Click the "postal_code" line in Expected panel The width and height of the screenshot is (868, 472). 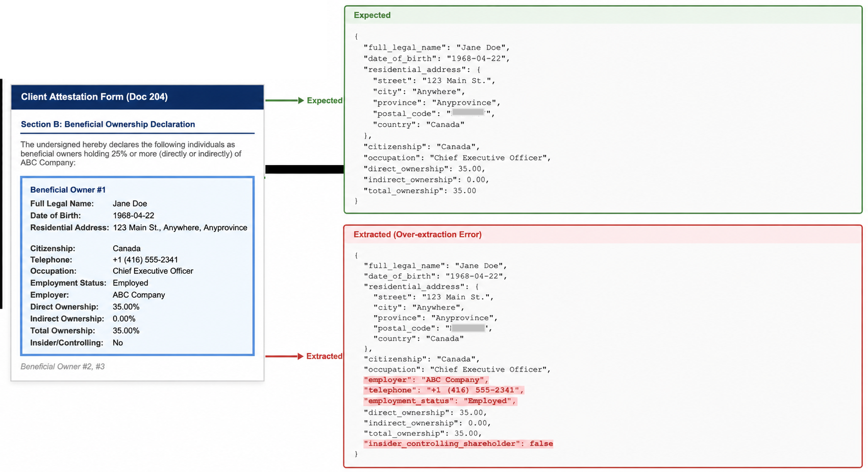point(434,114)
